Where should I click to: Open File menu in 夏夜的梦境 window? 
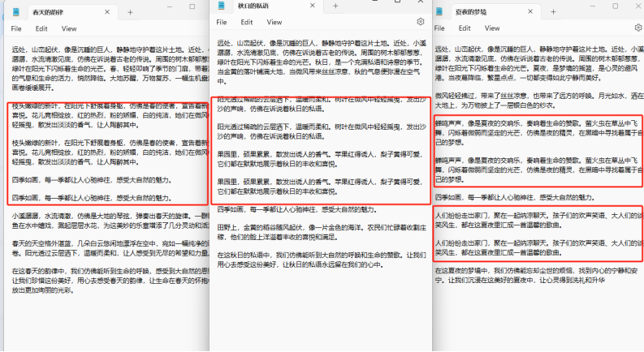(x=439, y=28)
